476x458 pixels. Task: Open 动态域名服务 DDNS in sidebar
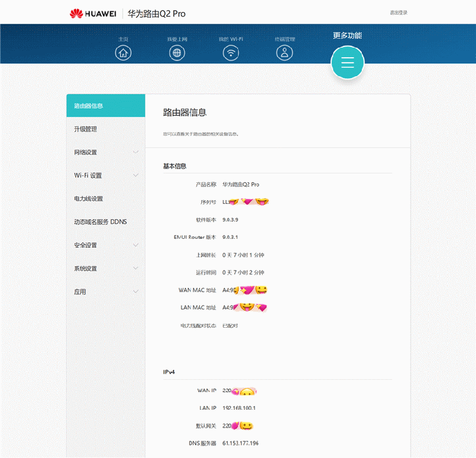[x=100, y=222]
